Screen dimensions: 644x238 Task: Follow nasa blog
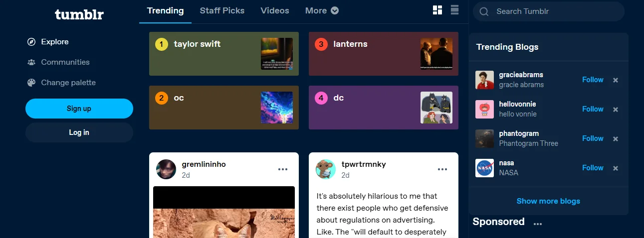point(593,168)
